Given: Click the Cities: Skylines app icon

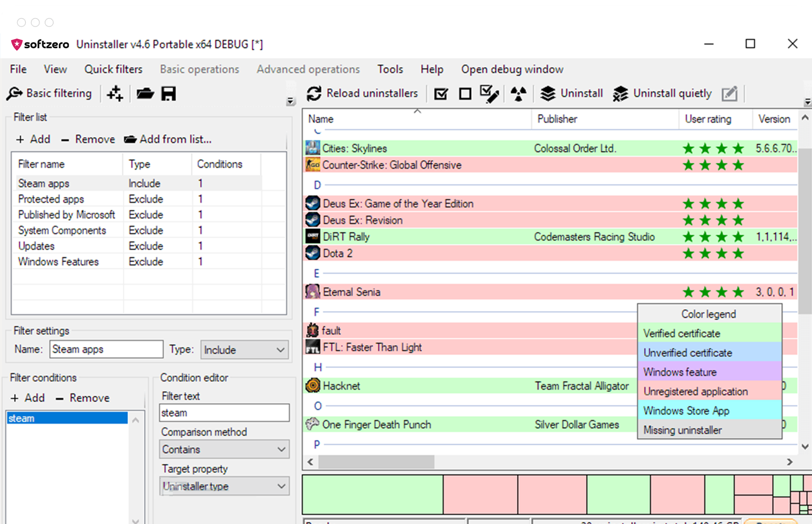Looking at the screenshot, I should click(313, 148).
